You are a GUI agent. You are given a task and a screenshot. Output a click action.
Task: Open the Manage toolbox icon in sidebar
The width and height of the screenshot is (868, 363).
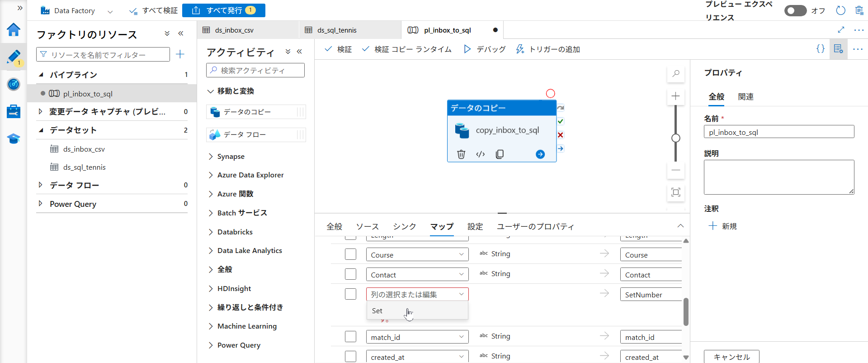(14, 111)
